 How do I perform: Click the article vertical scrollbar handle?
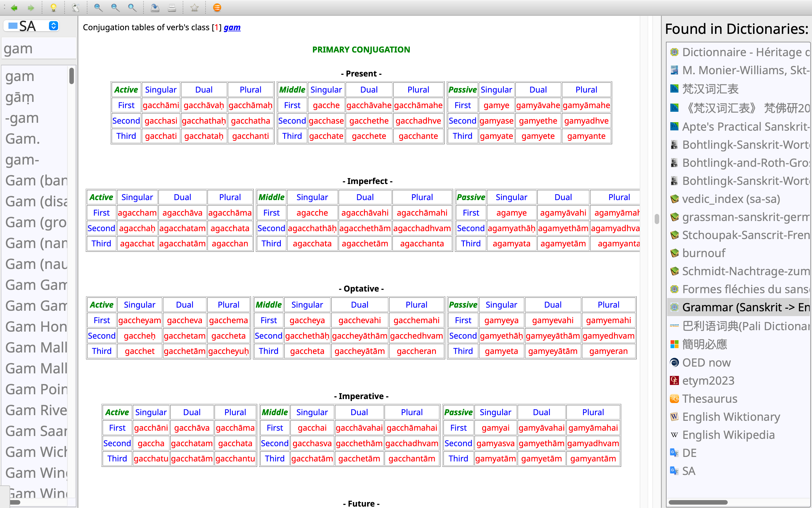657,219
